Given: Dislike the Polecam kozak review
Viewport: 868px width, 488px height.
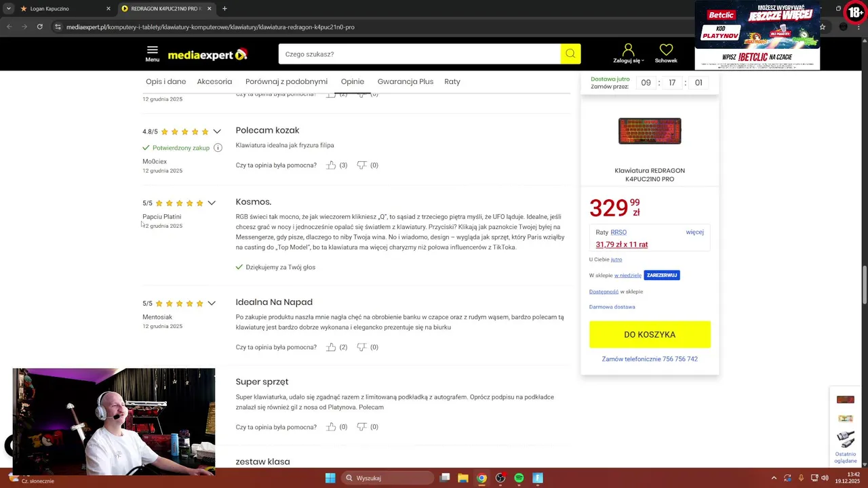Looking at the screenshot, I should pos(361,165).
